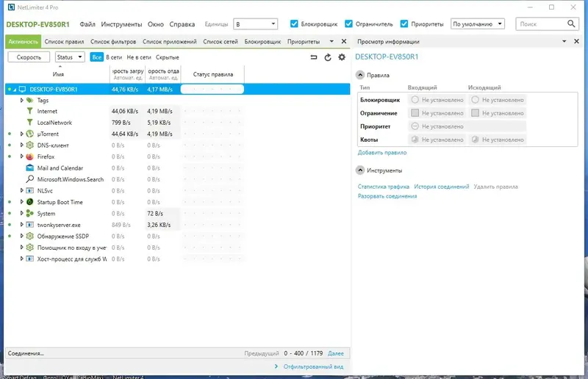Viewport: 588px width, 379px height.
Task: Open the Окно menu
Action: [156, 24]
